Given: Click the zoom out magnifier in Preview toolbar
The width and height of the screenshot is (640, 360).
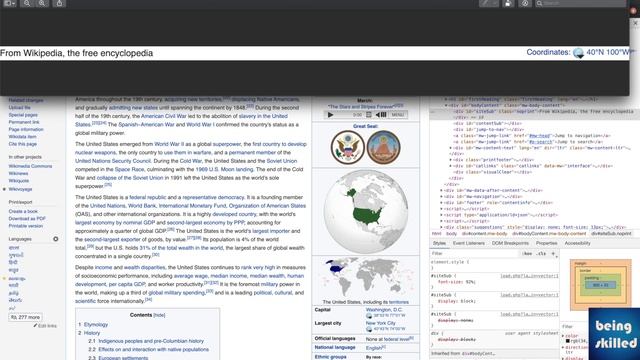Looking at the screenshot, I should pos(27,3).
